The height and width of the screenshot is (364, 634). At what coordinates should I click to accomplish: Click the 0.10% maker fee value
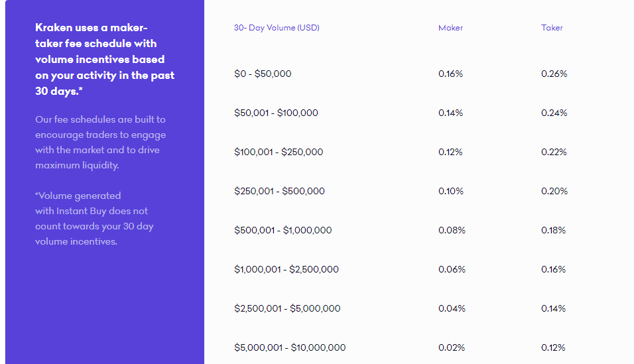pos(450,191)
